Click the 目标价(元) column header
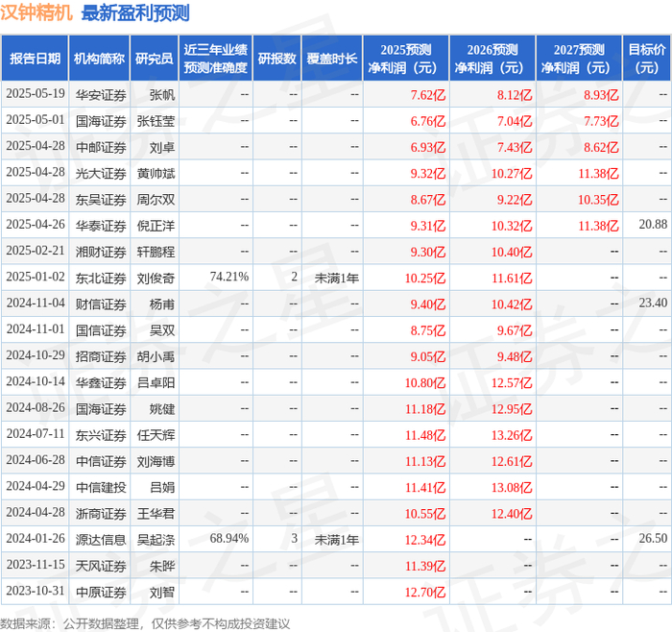Screen dimensions: 672x632 point(647,59)
